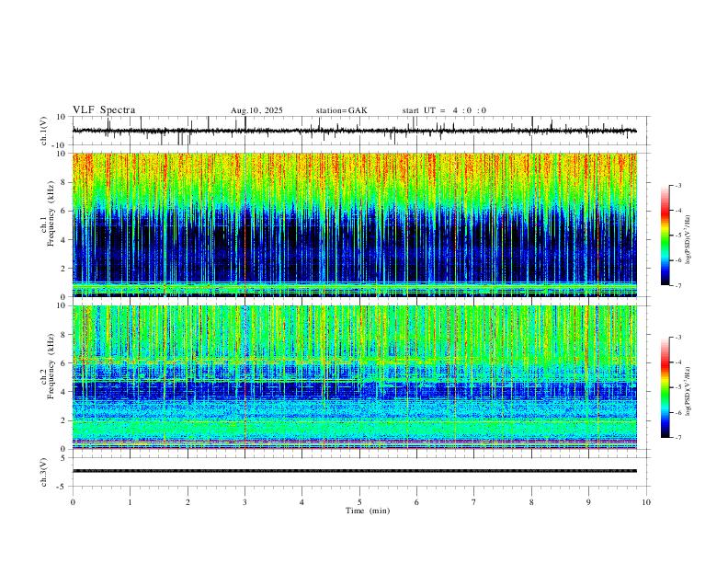Click the "ch.1(V)" waveform axis label
Screen dimensions: 728x563
44,131
